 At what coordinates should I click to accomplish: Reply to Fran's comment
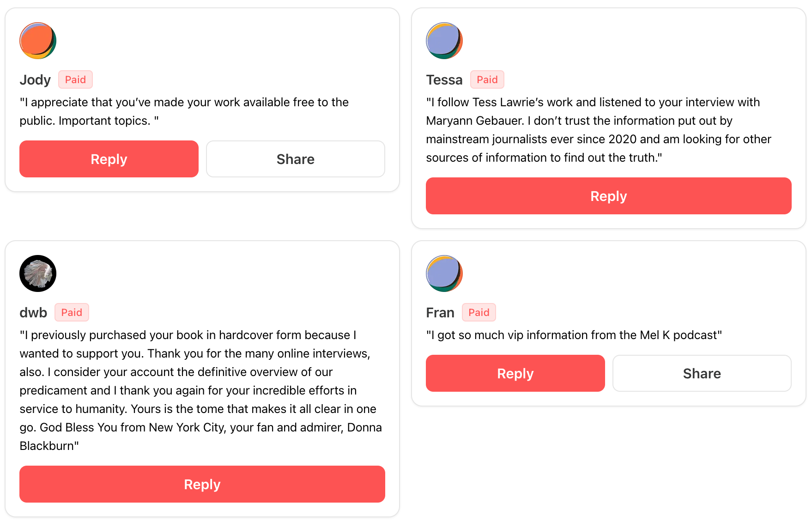coord(515,373)
